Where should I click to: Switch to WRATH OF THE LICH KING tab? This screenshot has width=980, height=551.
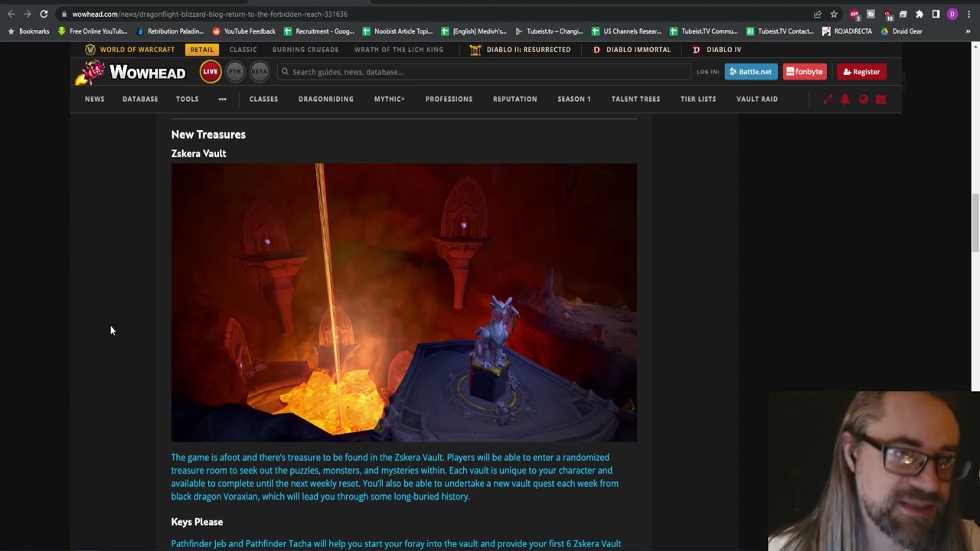click(x=398, y=50)
